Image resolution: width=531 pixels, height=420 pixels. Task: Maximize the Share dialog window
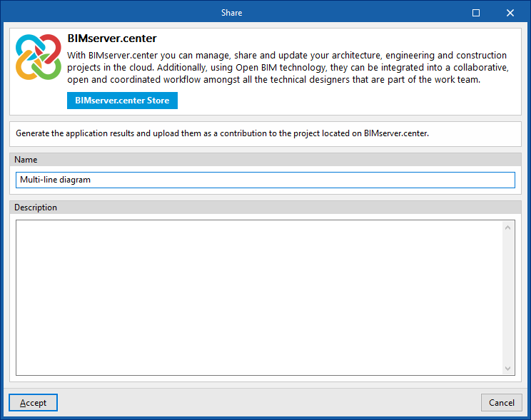click(x=476, y=13)
